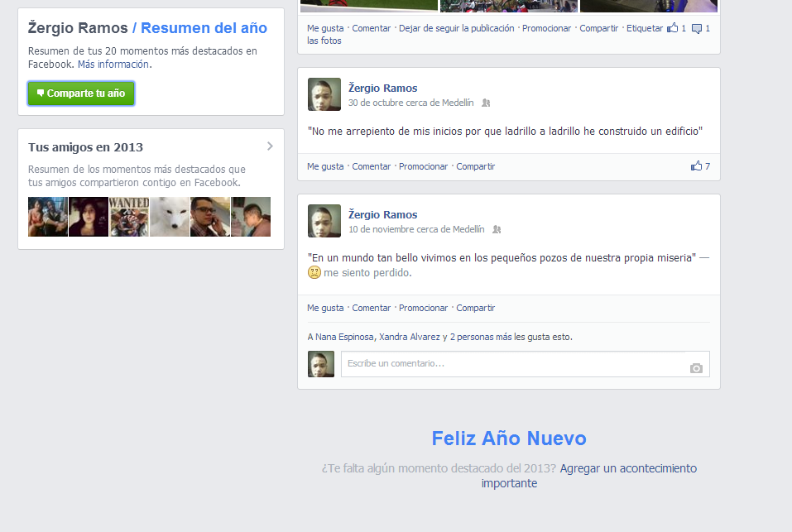Click the camera icon to attach a photo
The height and width of the screenshot is (532, 792).
pos(696,368)
